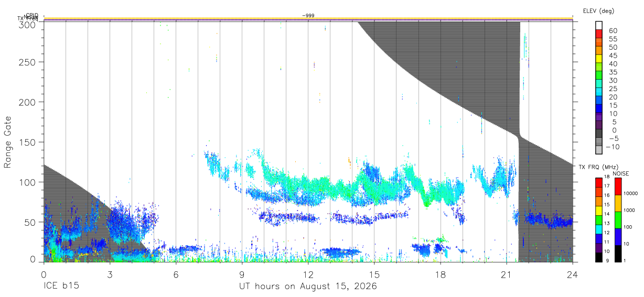Click the black bottom segment of the NOISE colorbar
The image size is (644, 297).
tap(618, 252)
